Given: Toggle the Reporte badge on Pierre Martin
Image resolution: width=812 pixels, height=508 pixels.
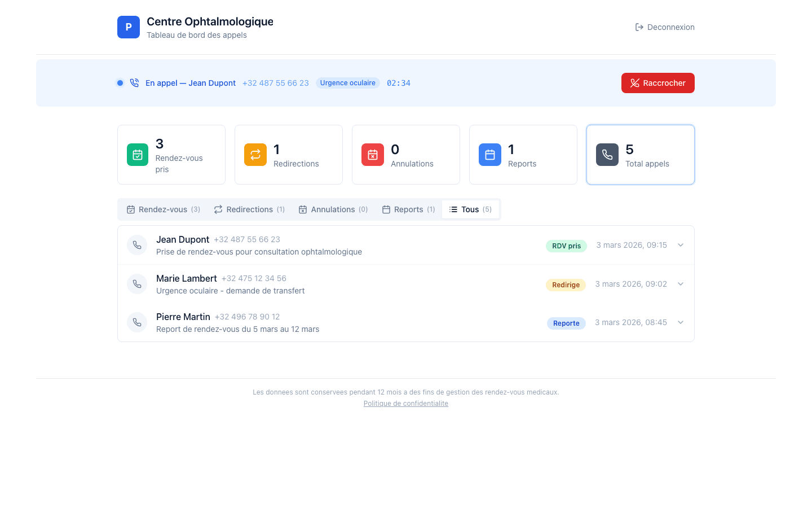Looking at the screenshot, I should tap(566, 322).
